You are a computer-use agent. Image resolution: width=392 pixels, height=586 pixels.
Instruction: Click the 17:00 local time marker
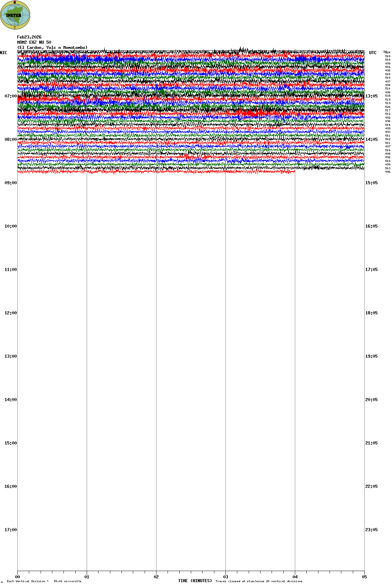10,530
